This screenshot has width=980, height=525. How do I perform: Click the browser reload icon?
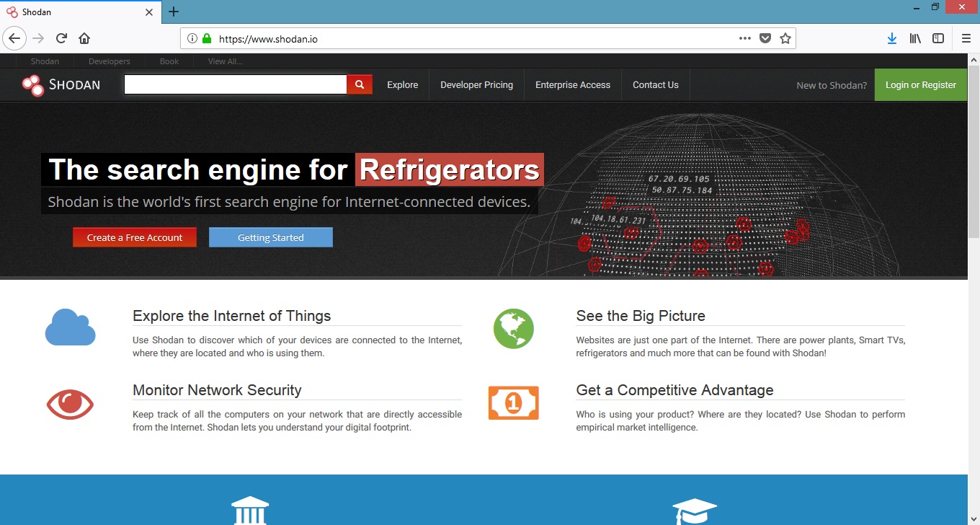pos(62,38)
